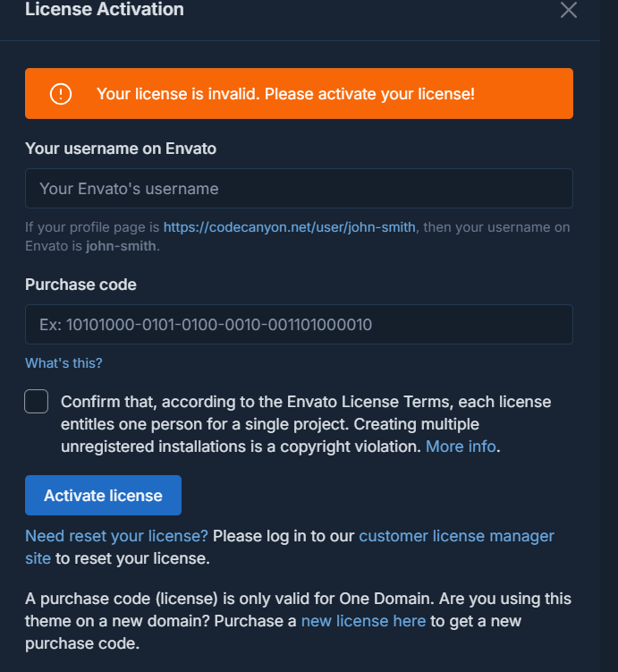Follow the "new license here" purchase link
The image size is (618, 672).
[x=364, y=621]
